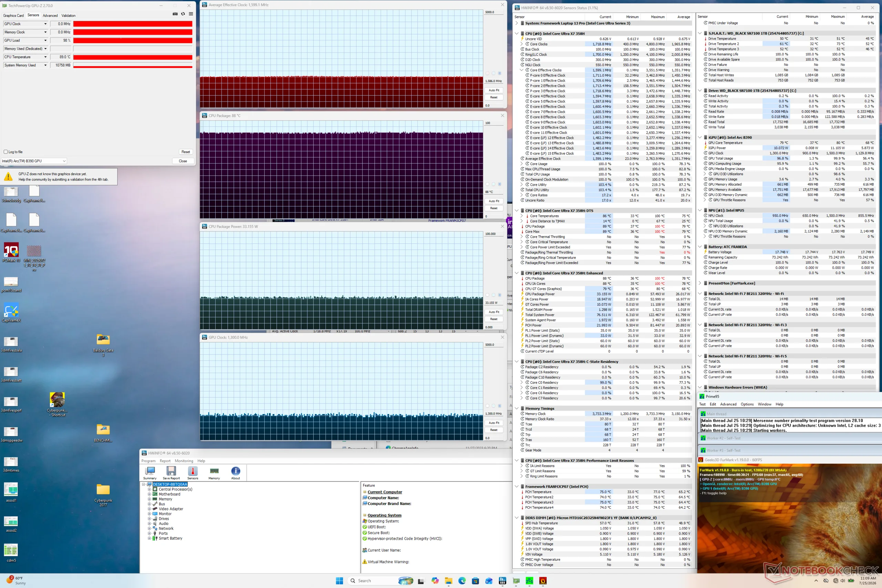Open the Intel Arc B390 GPU selector
This screenshot has height=588, width=882.
click(34, 161)
